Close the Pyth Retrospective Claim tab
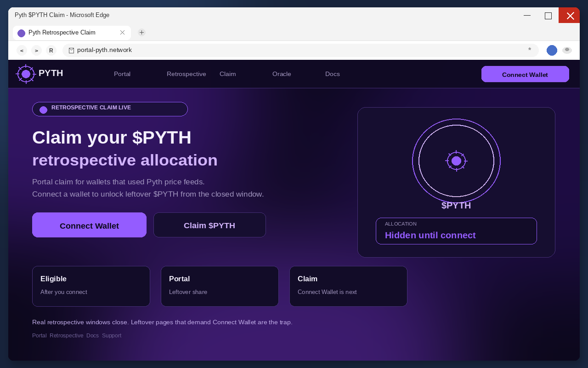The width and height of the screenshot is (588, 368). coord(122,33)
